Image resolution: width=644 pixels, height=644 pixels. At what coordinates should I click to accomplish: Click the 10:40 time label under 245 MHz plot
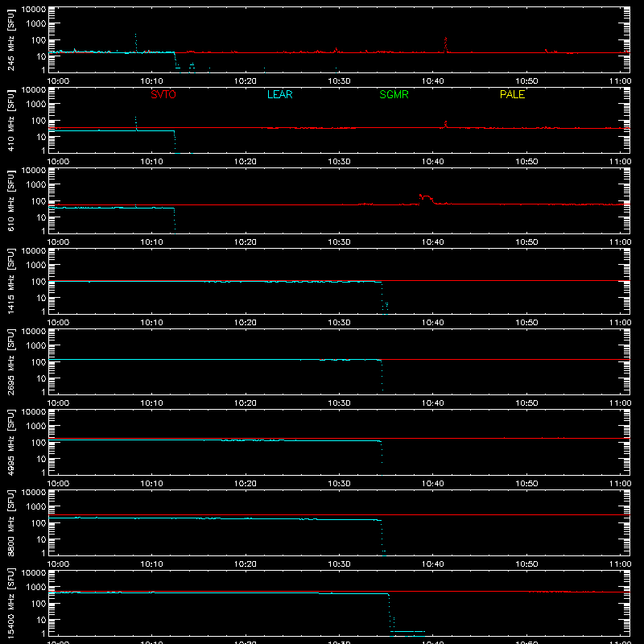pyautogui.click(x=433, y=81)
